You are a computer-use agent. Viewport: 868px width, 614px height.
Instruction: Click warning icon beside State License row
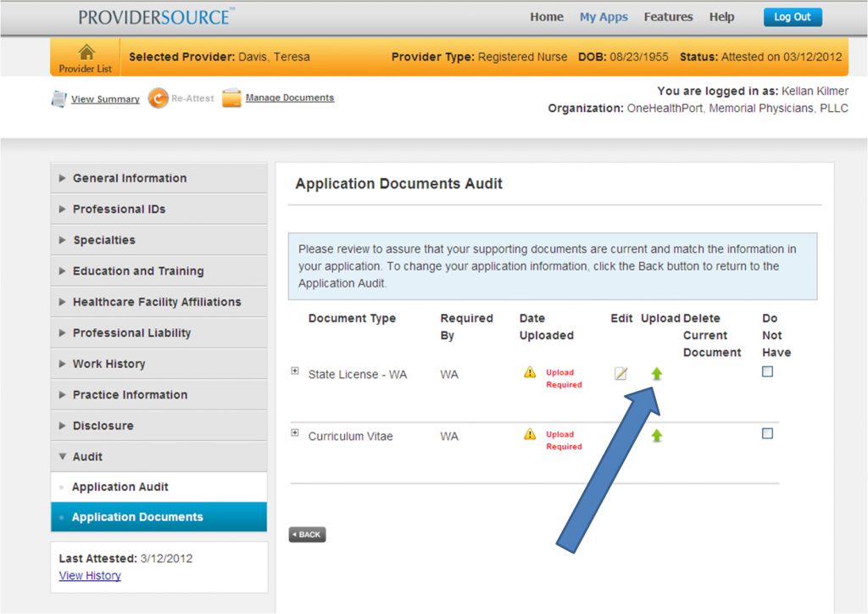(530, 372)
